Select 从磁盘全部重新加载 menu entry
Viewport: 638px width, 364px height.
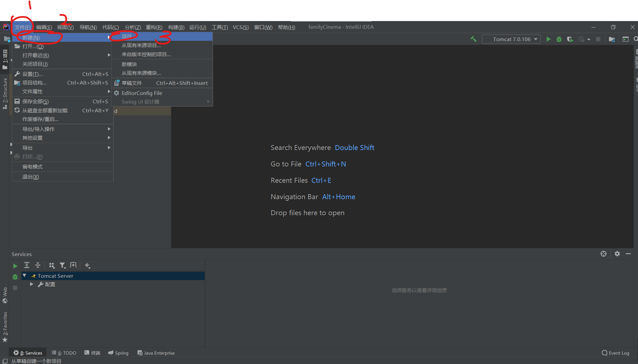pos(63,110)
